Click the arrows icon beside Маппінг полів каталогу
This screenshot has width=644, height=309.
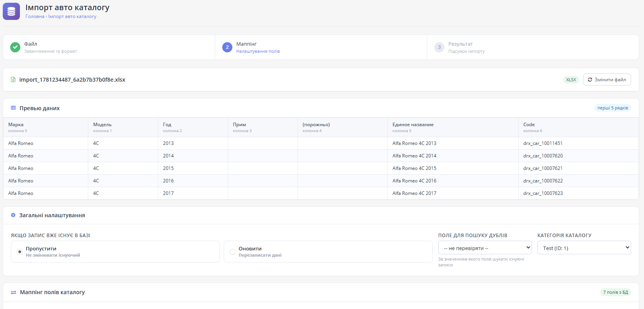14,292
